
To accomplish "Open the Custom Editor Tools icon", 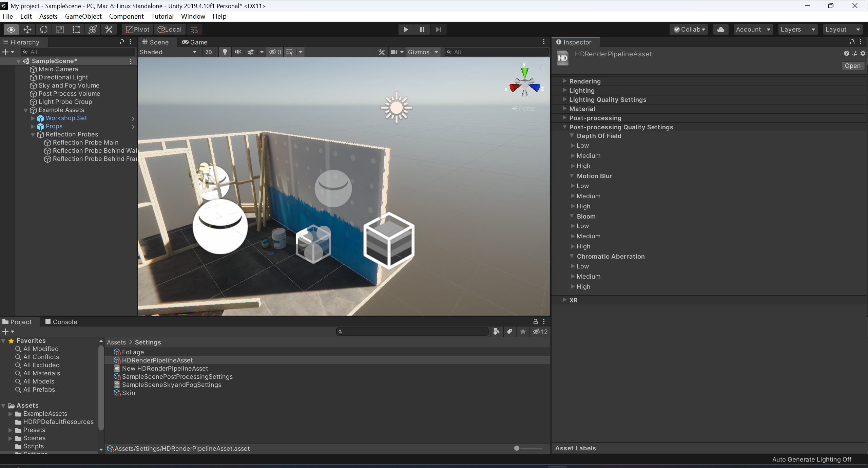I will (109, 30).
